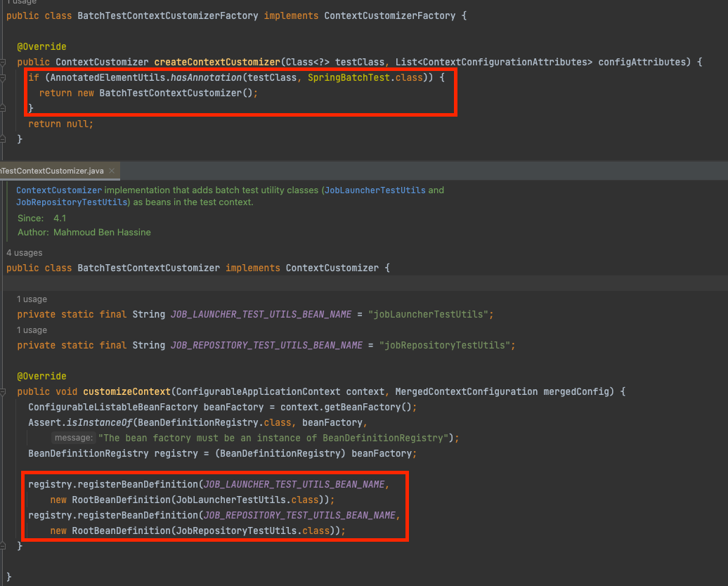Screen dimensions: 728x586
Task: Click the createContextCustomizer method name
Action: pos(217,63)
